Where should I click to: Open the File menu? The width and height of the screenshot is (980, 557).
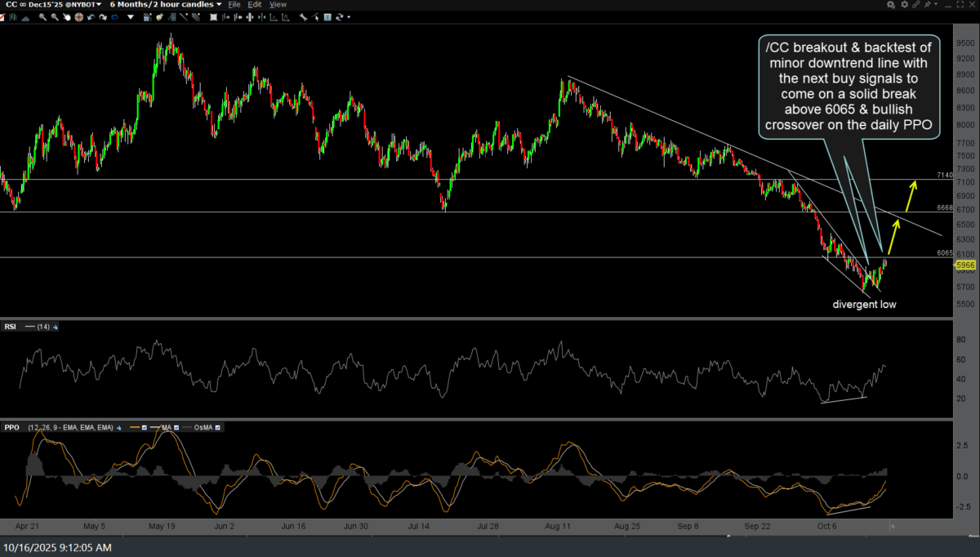pos(234,5)
